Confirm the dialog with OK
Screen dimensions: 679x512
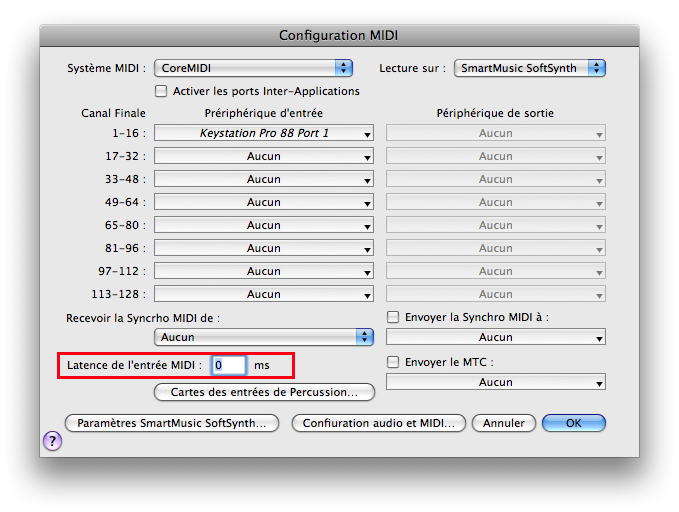click(573, 423)
